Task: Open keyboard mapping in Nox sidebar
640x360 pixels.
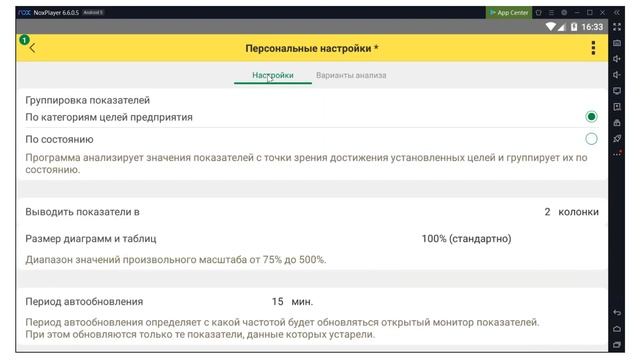Action: click(617, 43)
